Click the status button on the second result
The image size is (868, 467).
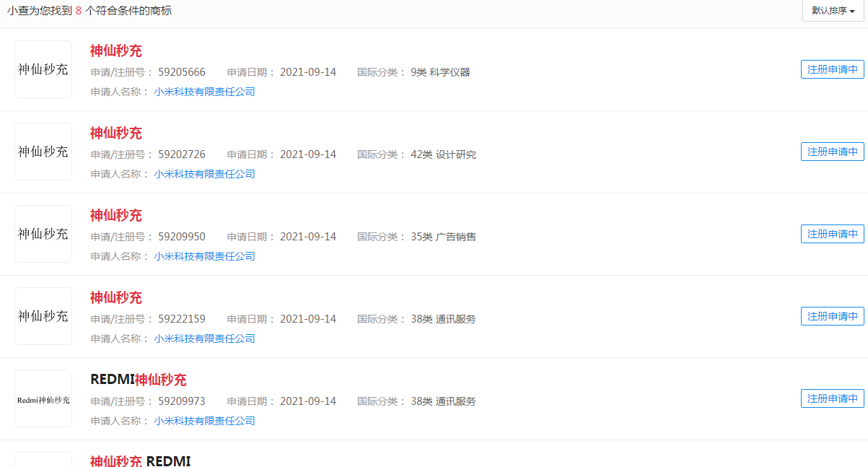pos(832,152)
